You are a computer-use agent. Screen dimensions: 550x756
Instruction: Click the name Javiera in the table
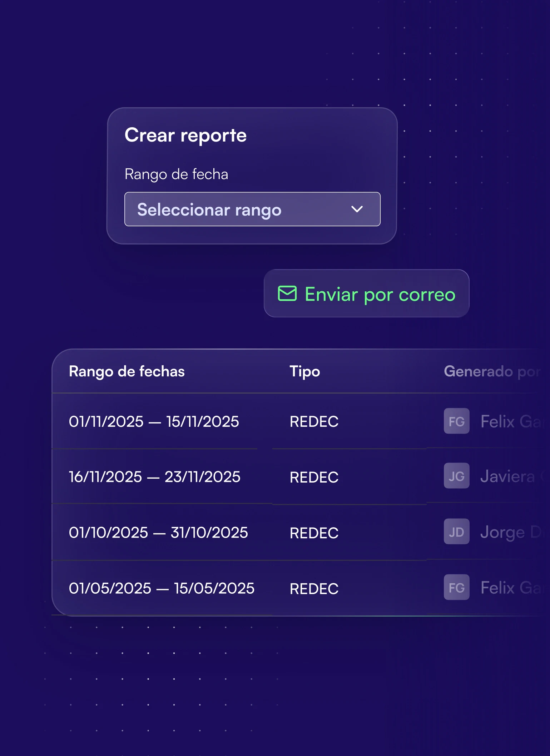coord(507,476)
